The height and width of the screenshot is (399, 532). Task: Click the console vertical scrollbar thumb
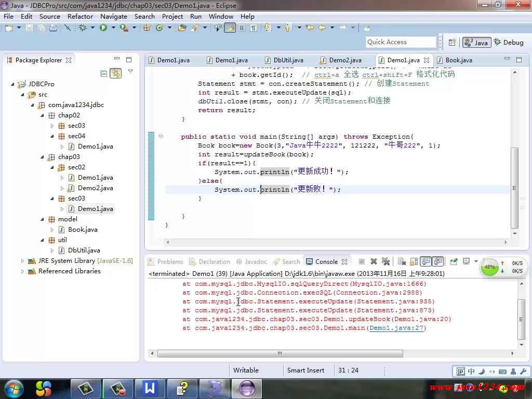click(x=521, y=320)
